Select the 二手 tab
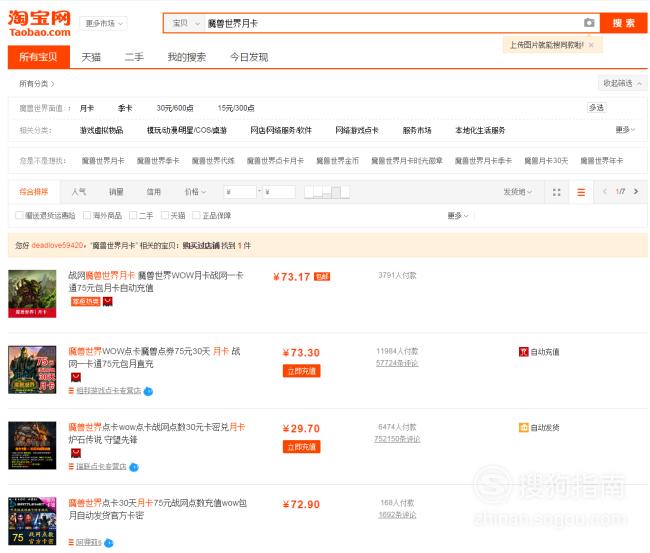Screen dimensions: 650x553 pos(134,57)
